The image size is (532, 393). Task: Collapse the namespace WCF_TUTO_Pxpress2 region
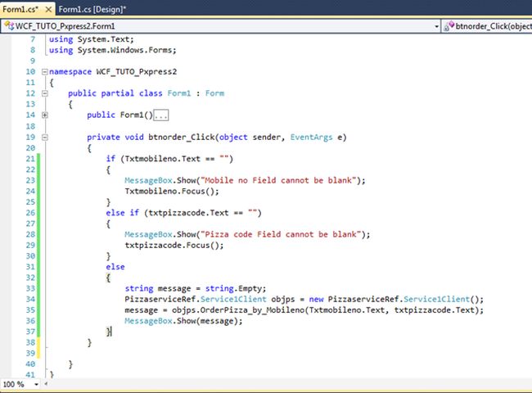point(45,72)
